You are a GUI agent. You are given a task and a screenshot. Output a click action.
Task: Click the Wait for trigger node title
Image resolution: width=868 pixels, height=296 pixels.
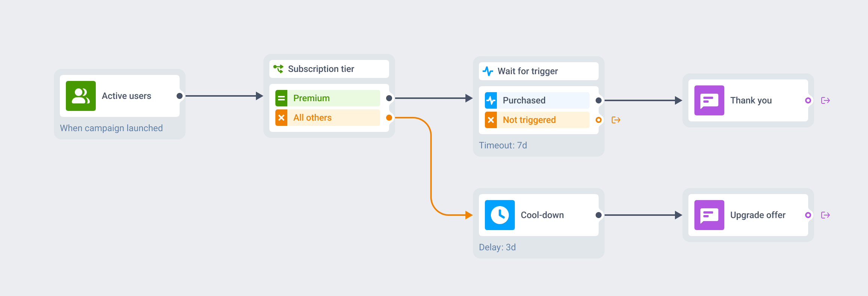coord(528,71)
